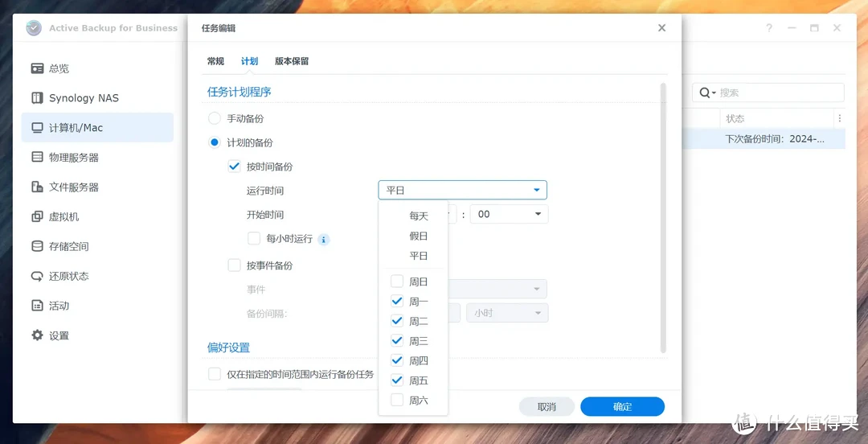Image resolution: width=868 pixels, height=444 pixels.
Task: Click the 总览 overview icon in sidebar
Action: click(x=37, y=68)
